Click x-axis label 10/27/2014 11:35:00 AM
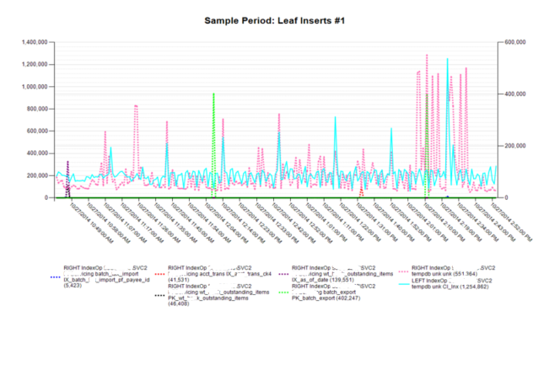Viewport: 549px width, 392px height. pyautogui.click(x=176, y=222)
